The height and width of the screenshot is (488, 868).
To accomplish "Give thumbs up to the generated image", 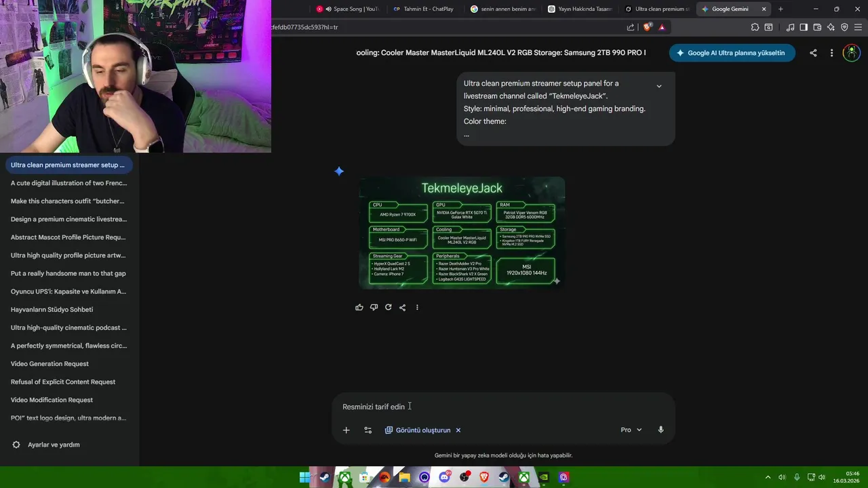I will point(359,307).
